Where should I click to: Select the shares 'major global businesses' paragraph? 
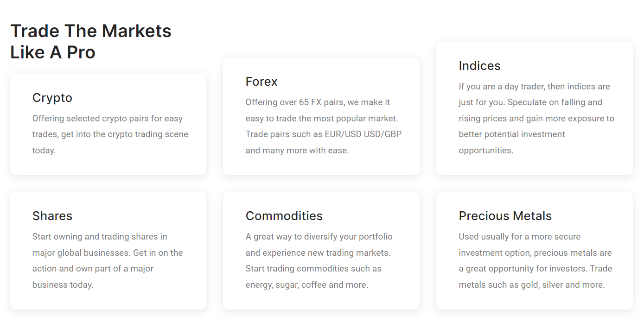click(x=108, y=261)
